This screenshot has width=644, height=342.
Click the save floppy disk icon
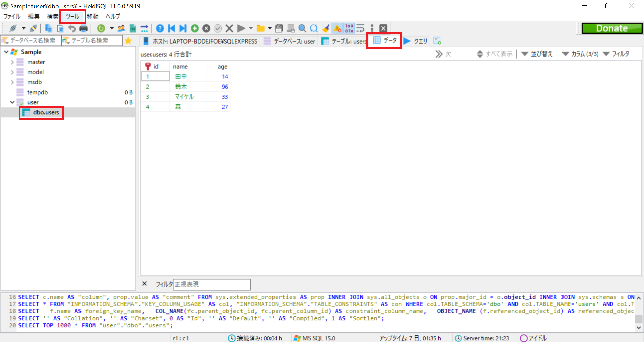(279, 28)
